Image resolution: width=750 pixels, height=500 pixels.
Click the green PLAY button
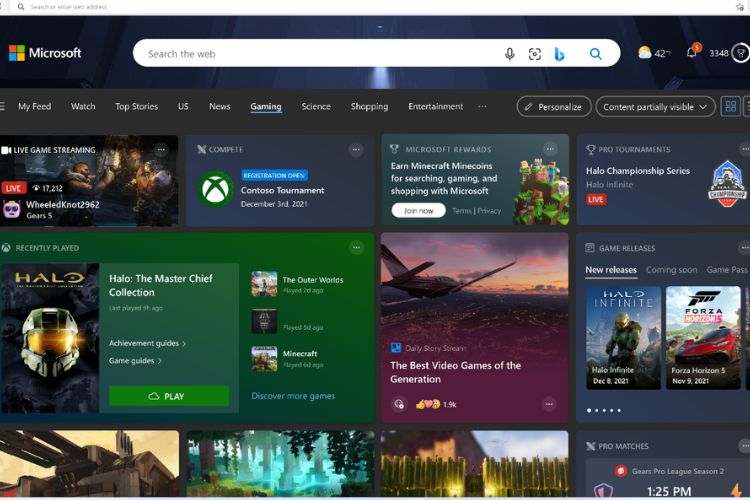tap(169, 396)
